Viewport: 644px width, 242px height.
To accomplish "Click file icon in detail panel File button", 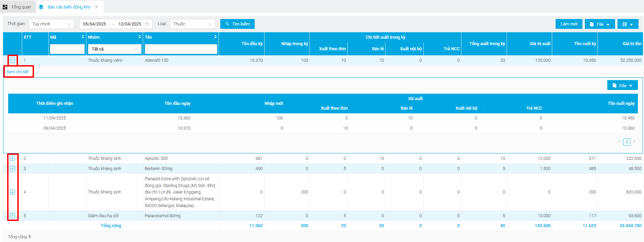I will coord(614,86).
